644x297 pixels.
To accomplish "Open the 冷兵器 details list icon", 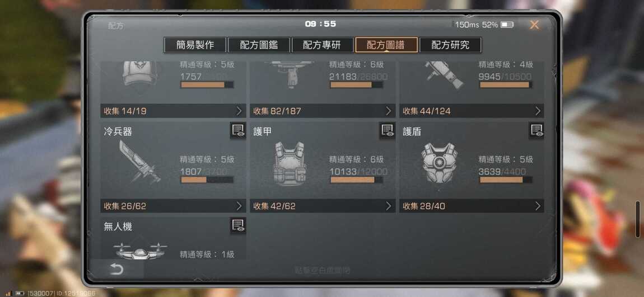I will point(238,130).
